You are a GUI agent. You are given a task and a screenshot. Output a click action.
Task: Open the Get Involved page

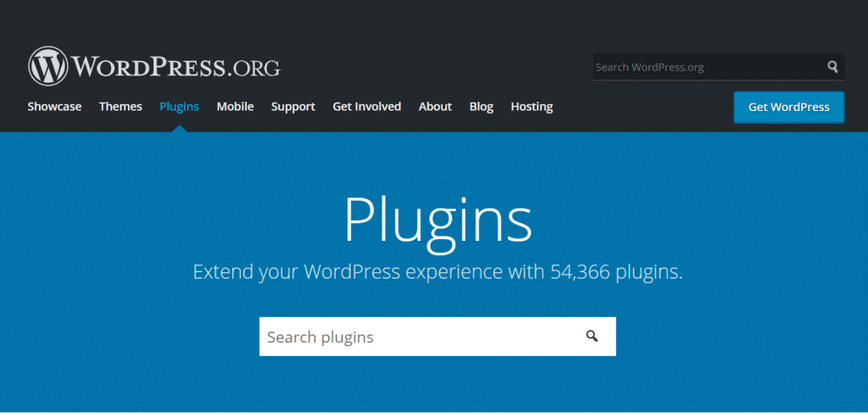tap(366, 106)
